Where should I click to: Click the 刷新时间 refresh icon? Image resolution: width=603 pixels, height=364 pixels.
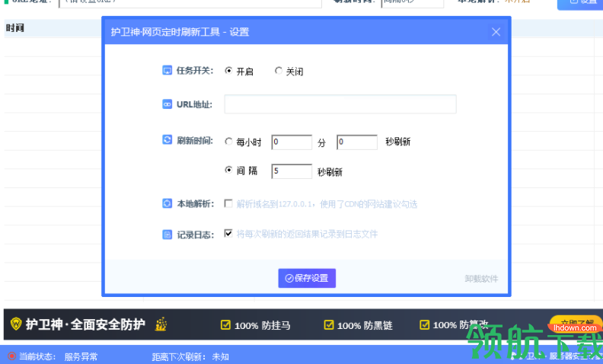click(167, 139)
